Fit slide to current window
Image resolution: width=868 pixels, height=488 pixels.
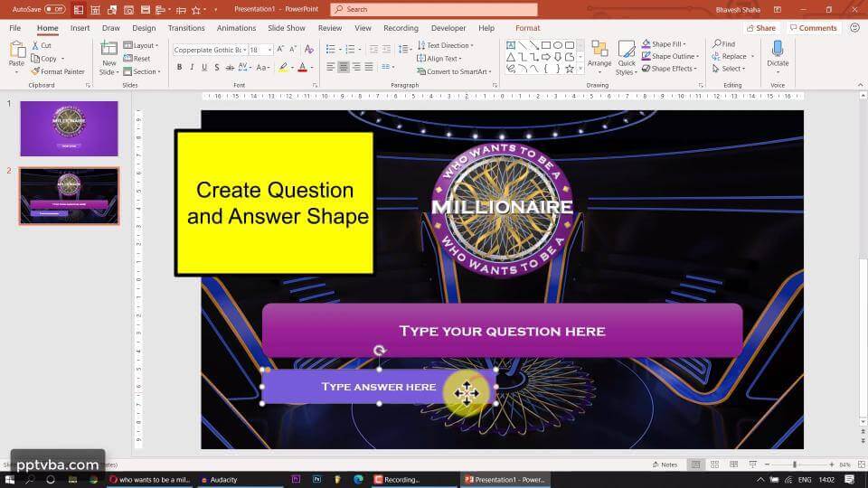pyautogui.click(x=862, y=465)
